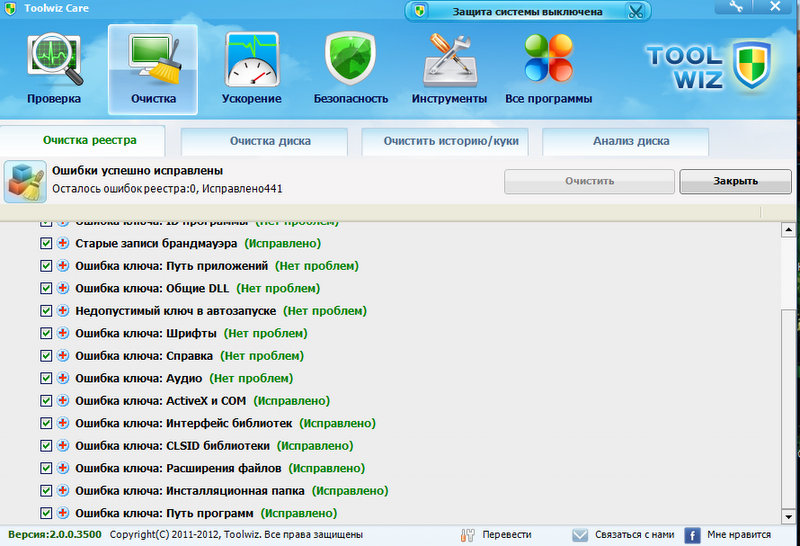The height and width of the screenshot is (546, 800).
Task: Expand the Расширения файлов entry
Action: tap(63, 467)
